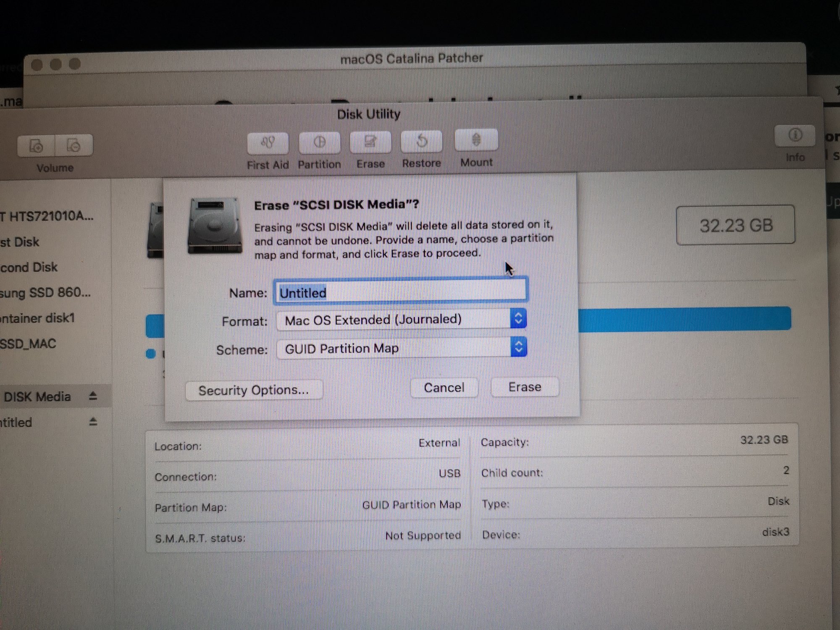Click the Partition toolbar icon
The width and height of the screenshot is (840, 630).
click(x=319, y=143)
